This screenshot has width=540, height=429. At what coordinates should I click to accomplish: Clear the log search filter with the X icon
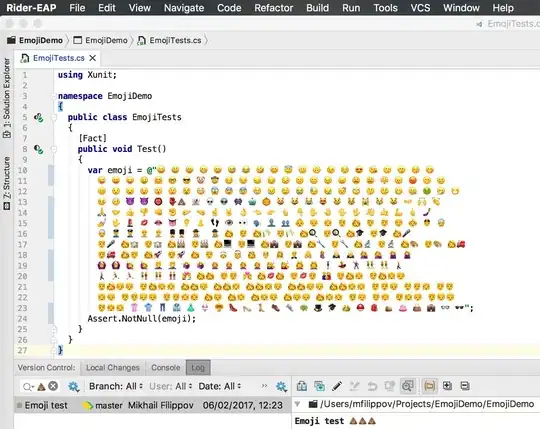53,386
